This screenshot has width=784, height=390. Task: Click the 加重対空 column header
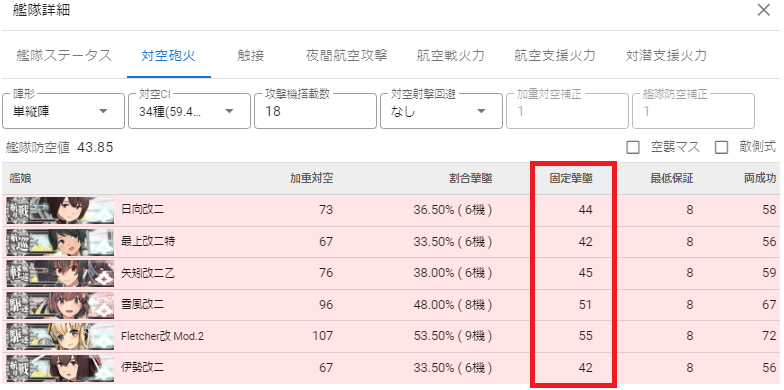click(312, 178)
